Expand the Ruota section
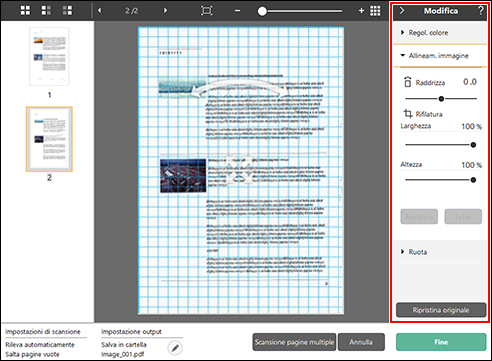 pos(440,252)
